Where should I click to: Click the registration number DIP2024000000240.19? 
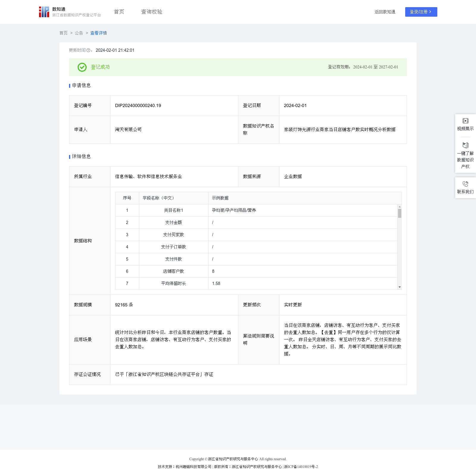[138, 106]
